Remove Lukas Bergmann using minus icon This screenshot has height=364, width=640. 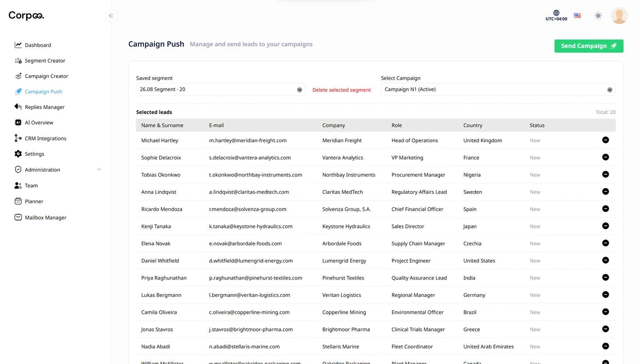pyautogui.click(x=605, y=295)
